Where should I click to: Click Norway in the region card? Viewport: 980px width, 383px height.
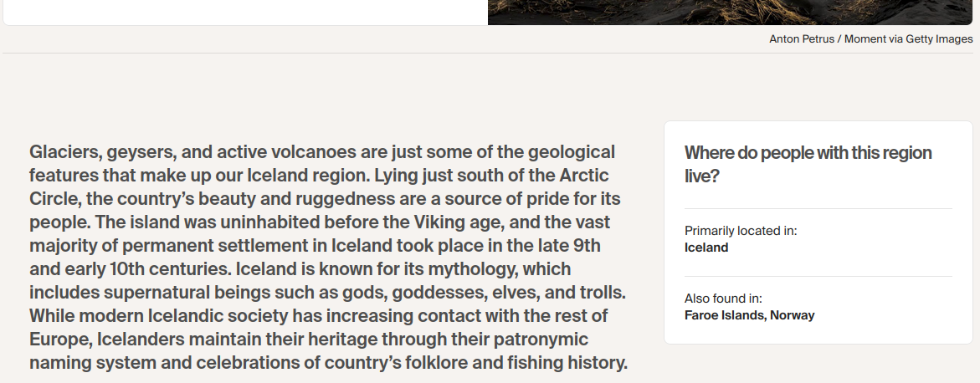tap(793, 315)
